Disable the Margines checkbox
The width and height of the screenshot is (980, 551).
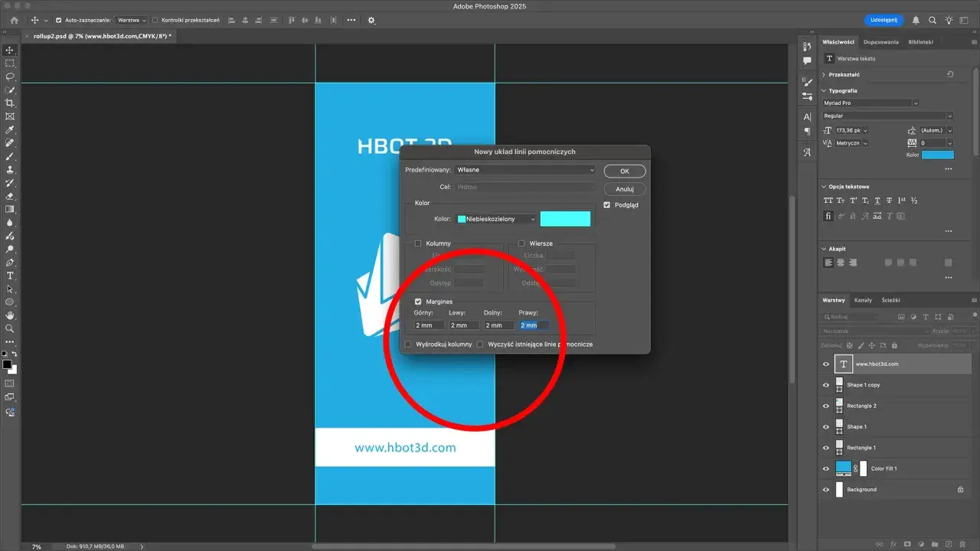(418, 302)
